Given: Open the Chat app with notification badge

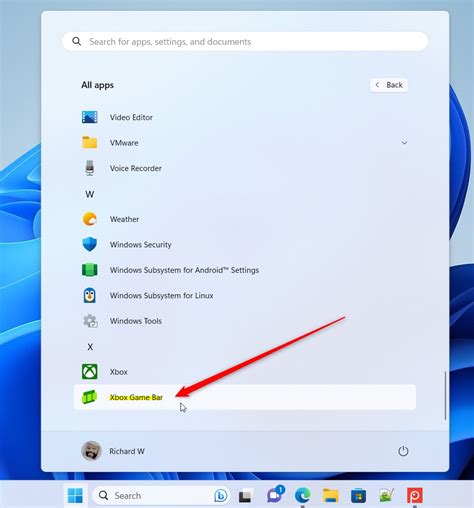Looking at the screenshot, I should click(x=275, y=495).
